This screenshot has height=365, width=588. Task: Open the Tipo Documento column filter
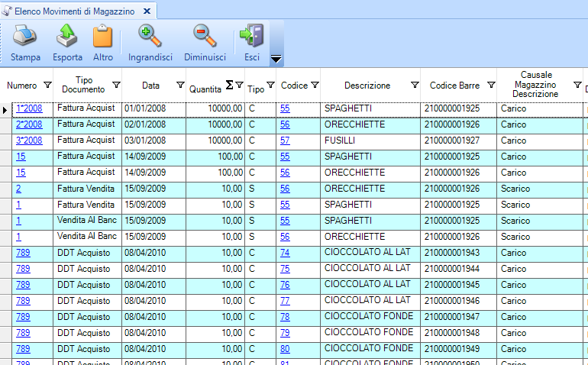(116, 85)
